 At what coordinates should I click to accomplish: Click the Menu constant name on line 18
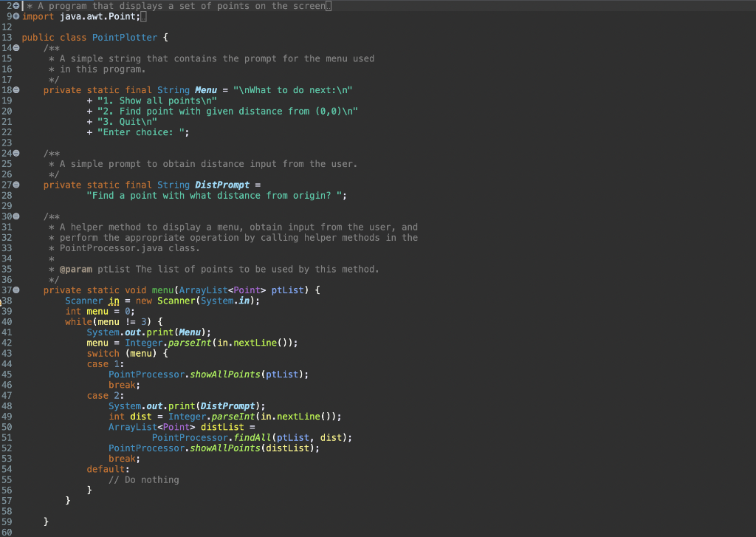click(206, 90)
